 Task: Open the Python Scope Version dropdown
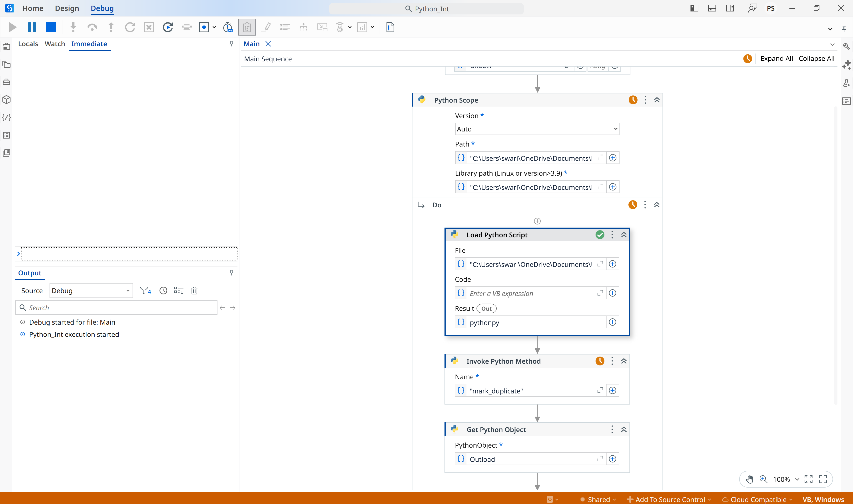537,129
